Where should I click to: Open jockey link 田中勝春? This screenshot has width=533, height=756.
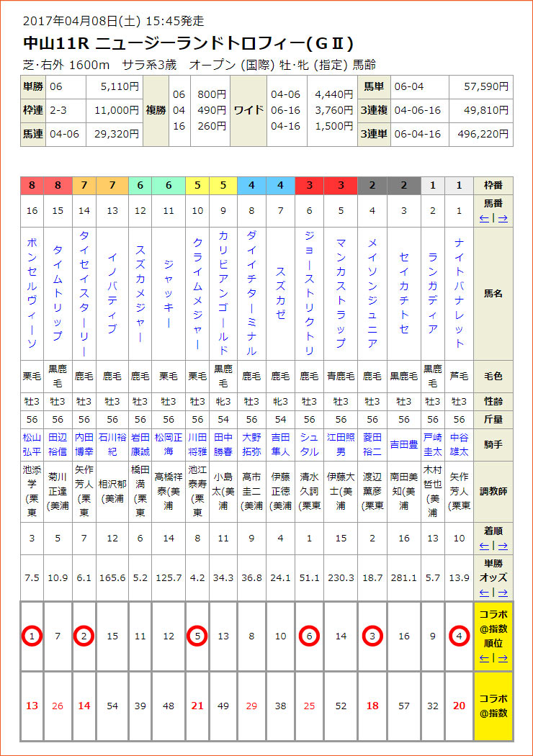coord(223,444)
